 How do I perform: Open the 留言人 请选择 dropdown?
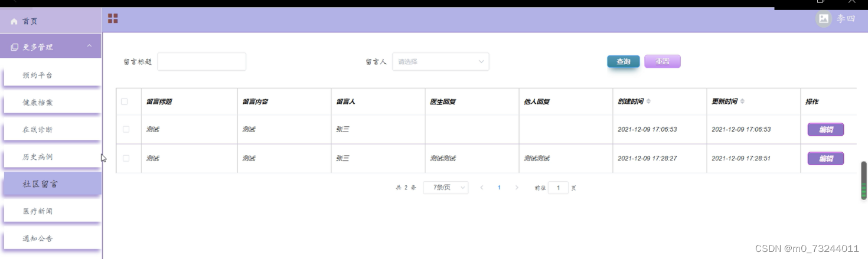(440, 61)
